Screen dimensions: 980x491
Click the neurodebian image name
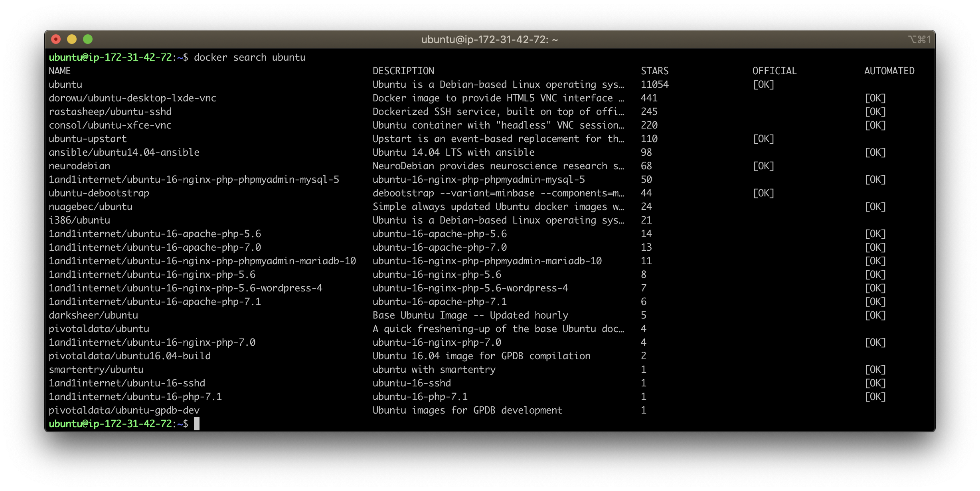pos(79,166)
